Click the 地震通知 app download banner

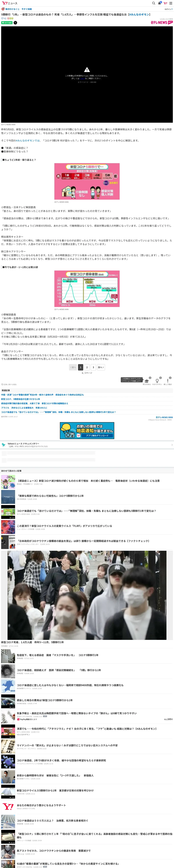87,431
